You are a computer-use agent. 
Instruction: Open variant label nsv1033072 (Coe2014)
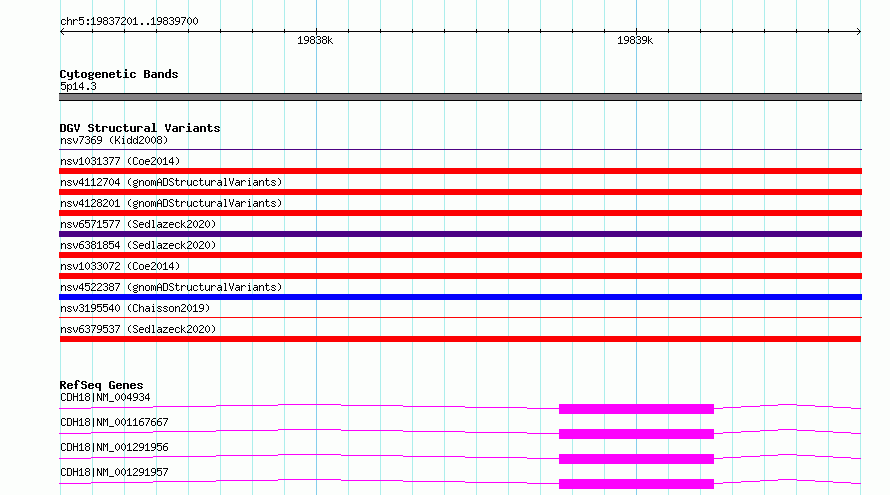coord(120,266)
